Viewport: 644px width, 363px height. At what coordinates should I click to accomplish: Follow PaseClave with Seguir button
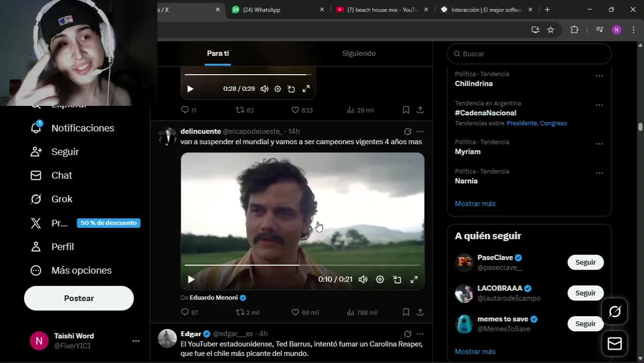[586, 263]
